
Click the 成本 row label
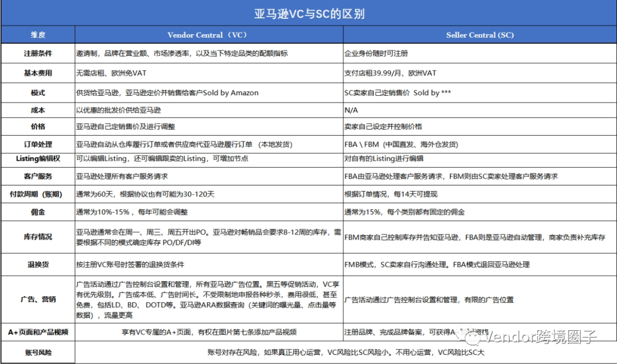(38, 110)
